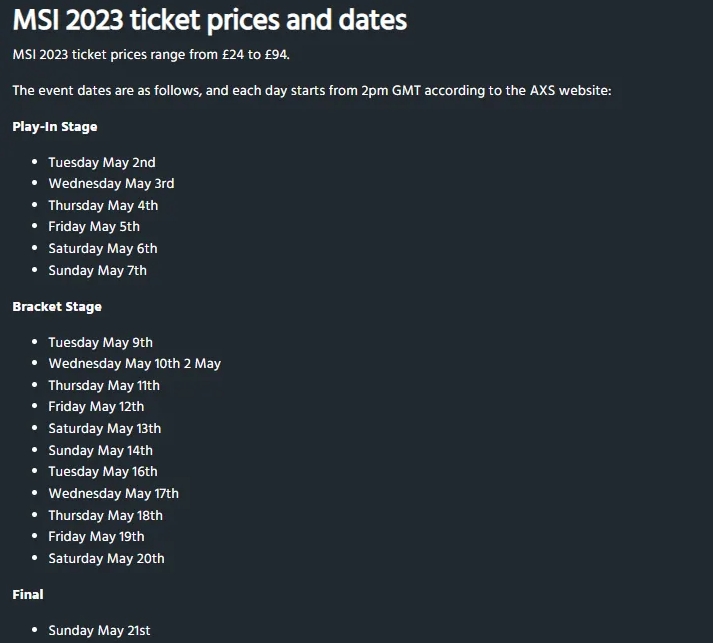Click the "Tuesday May 2nd" list item
Viewport: 713px width, 643px height.
[102, 162]
